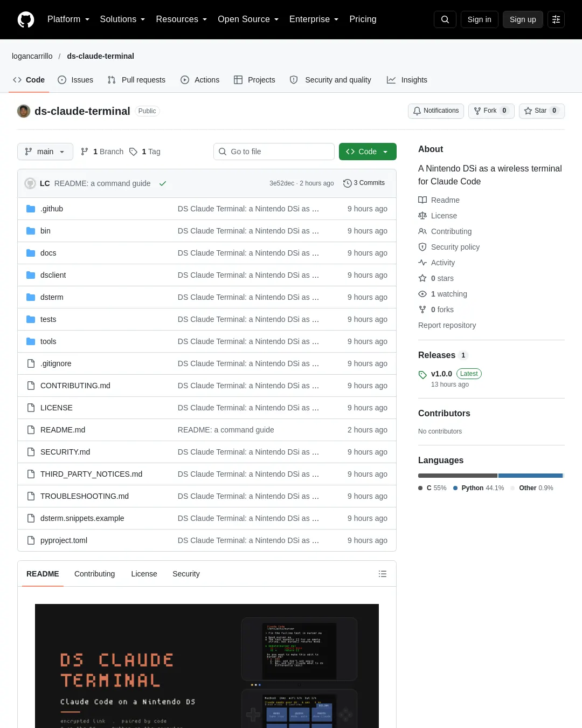Open the .gitignore file

tap(56, 363)
